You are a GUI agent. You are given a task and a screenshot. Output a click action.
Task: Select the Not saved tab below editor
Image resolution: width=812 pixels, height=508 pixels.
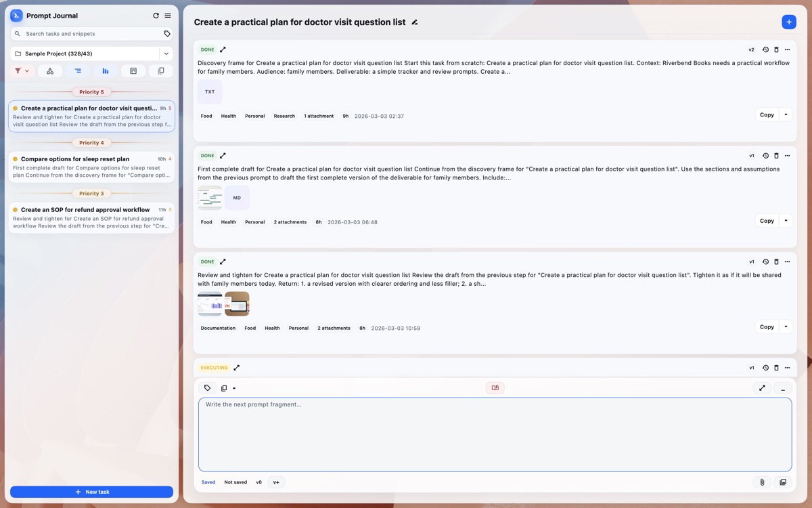[235, 482]
